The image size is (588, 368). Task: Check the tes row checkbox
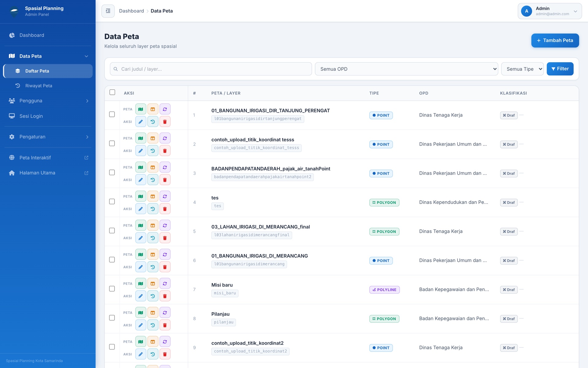[x=112, y=201]
